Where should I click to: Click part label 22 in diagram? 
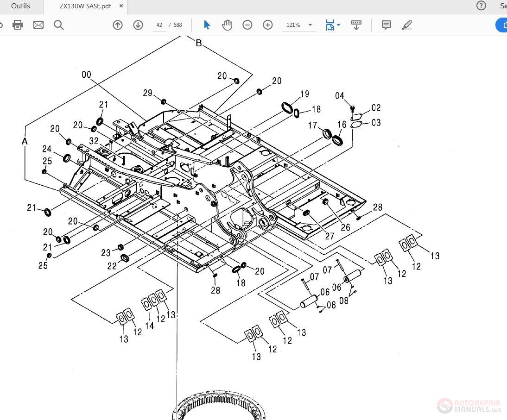click(x=112, y=266)
